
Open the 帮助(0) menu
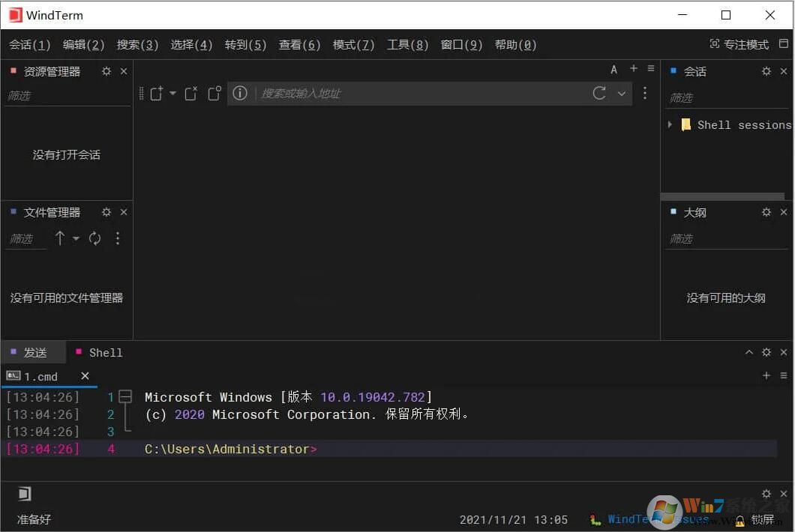[x=514, y=44]
